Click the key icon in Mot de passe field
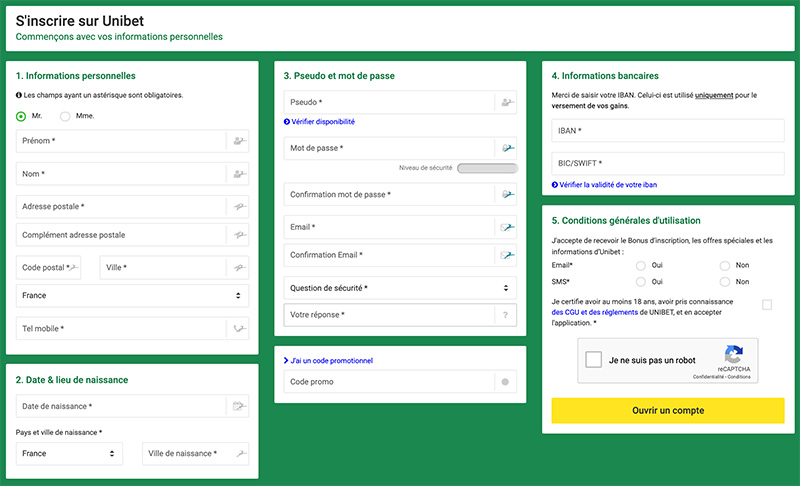 point(507,148)
